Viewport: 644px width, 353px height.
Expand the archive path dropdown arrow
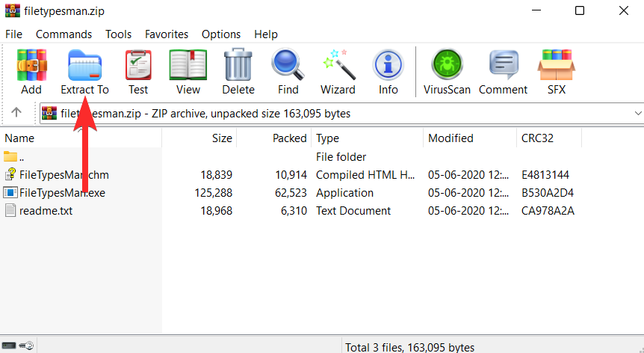pos(638,114)
